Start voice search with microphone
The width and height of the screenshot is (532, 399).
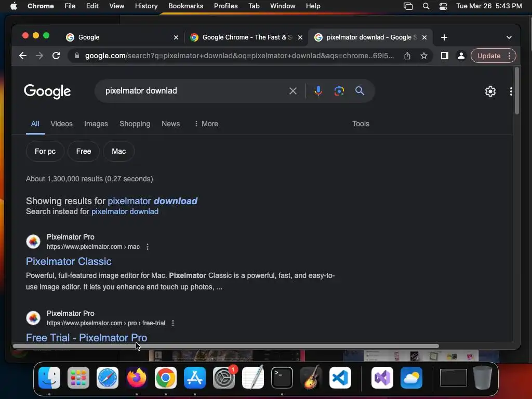[x=318, y=91]
